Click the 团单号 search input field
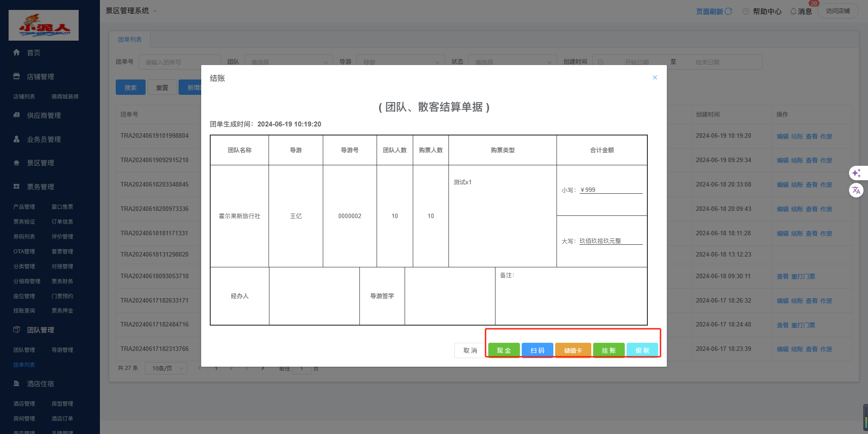This screenshot has height=434, width=868. (179, 62)
